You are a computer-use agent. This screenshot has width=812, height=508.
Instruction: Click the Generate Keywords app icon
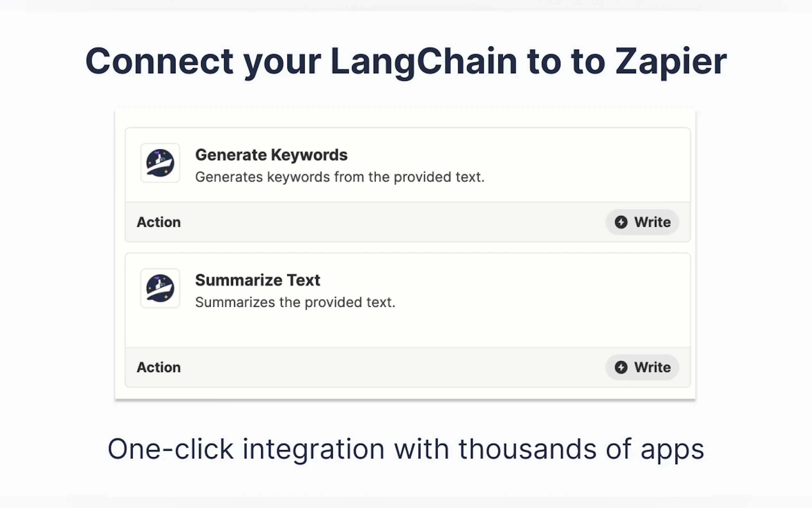point(160,163)
